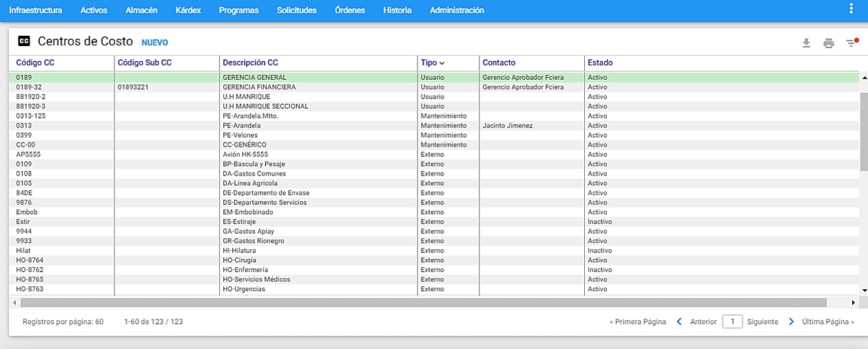Select HO-Cirugía row
This screenshot has width=868, height=349.
point(434,261)
